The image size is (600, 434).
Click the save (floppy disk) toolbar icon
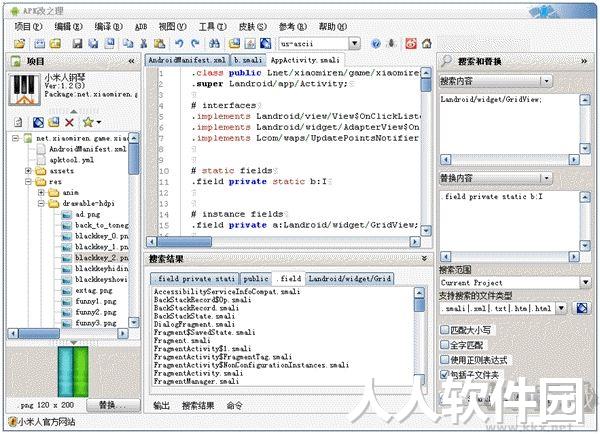pyautogui.click(x=77, y=44)
